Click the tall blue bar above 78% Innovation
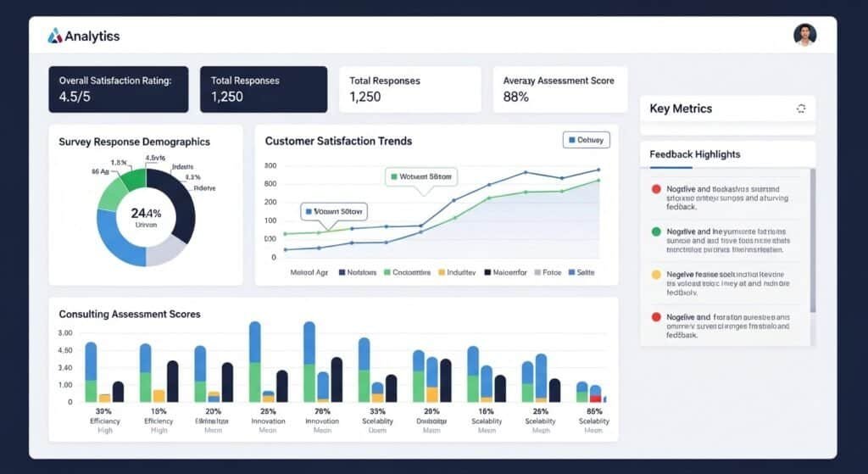 [309, 343]
